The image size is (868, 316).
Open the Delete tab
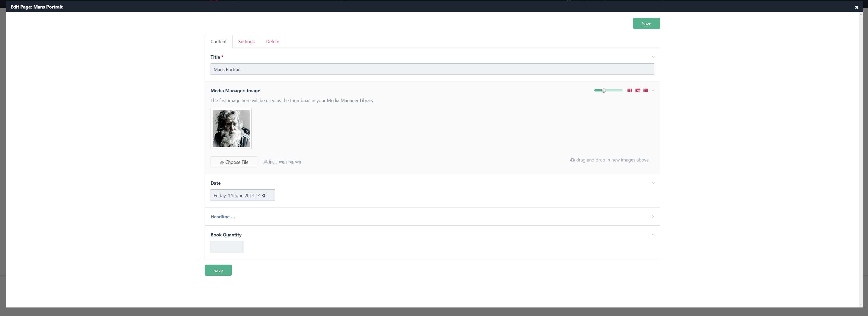coord(272,41)
